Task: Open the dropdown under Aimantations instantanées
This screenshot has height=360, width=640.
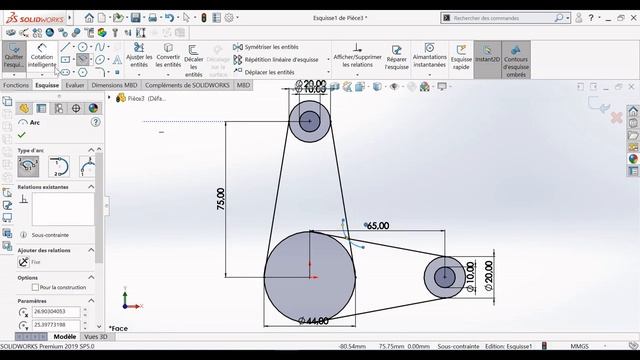Action: pyautogui.click(x=429, y=75)
